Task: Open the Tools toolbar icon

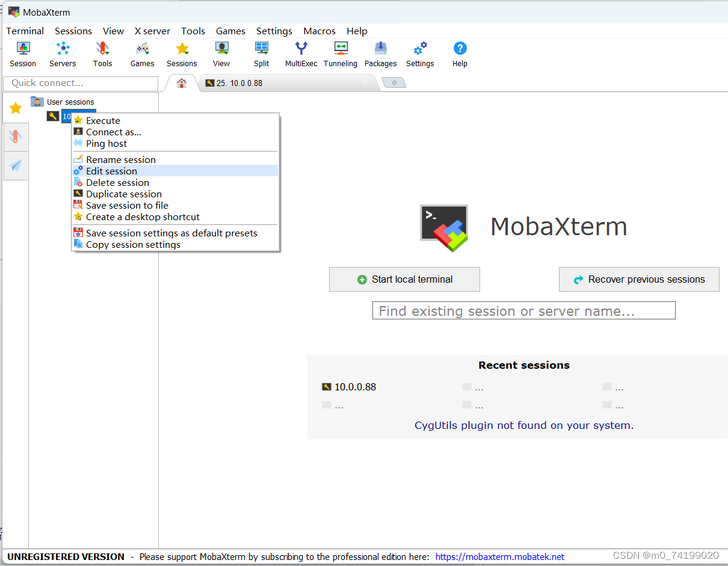Action: coord(102,54)
